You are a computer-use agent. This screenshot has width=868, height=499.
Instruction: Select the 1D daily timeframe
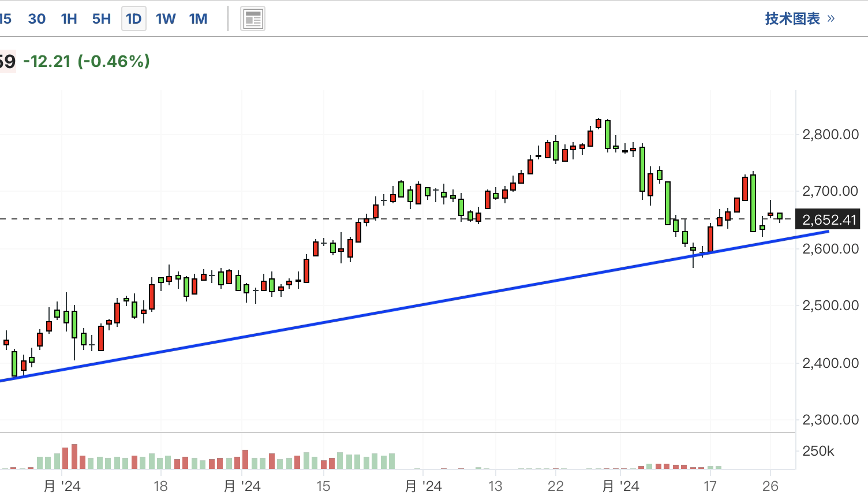pos(133,19)
